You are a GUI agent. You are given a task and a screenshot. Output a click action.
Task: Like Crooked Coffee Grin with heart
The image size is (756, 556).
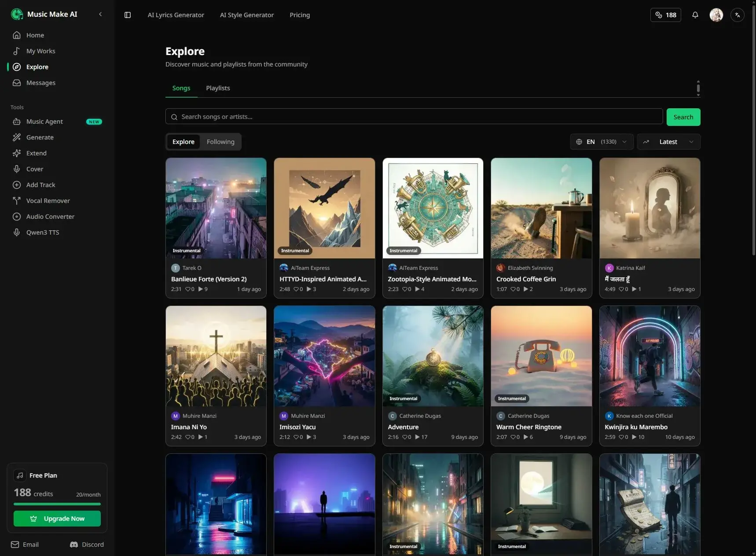pos(513,289)
